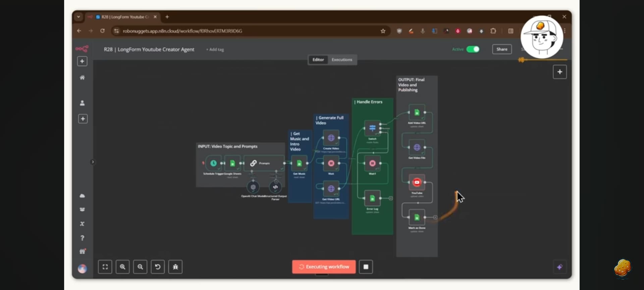
Task: Select the Editor tab
Action: pos(318,60)
